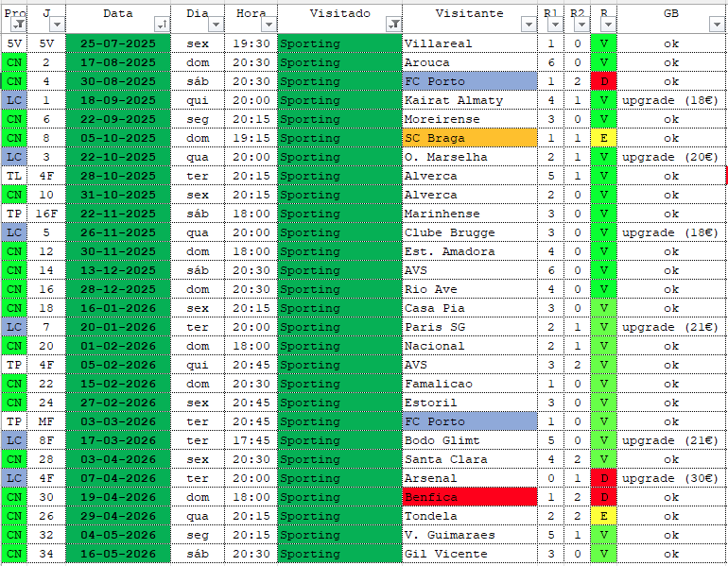Viewport: 728px width, 566px height.
Task: Click the 19:15 time cell for SC Braga
Action: [251, 138]
